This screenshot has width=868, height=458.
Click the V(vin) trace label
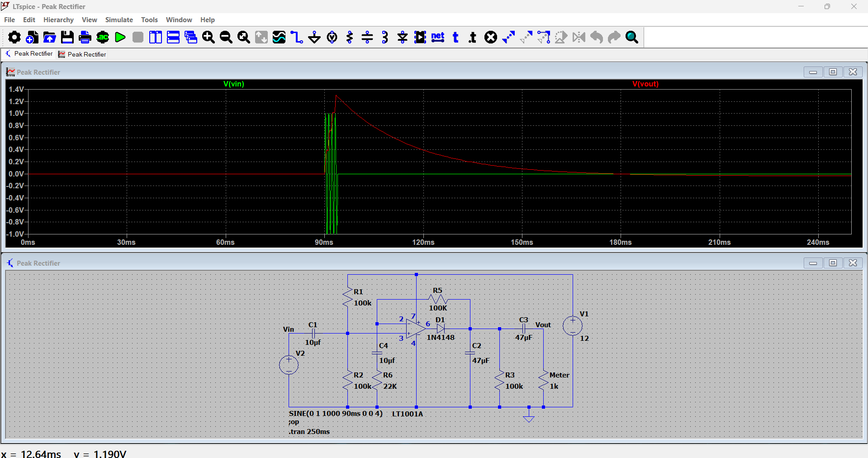click(x=234, y=84)
